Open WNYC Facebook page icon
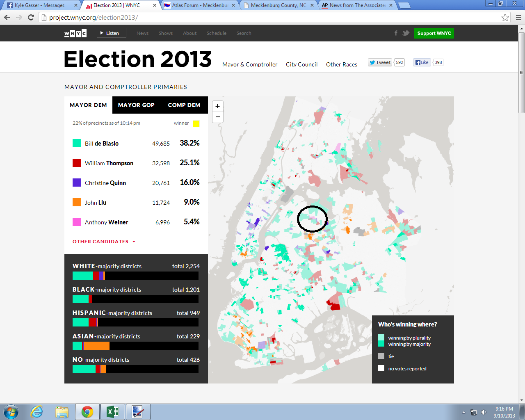This screenshot has height=420, width=525. (396, 33)
